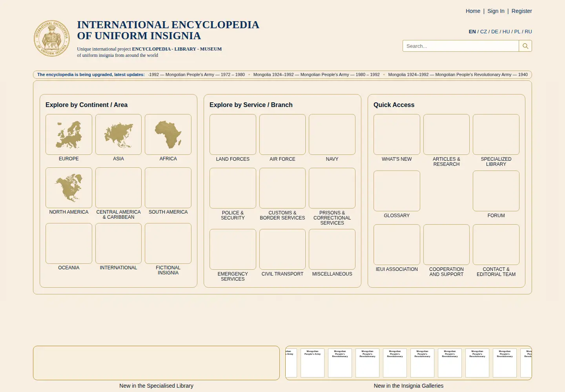Open the International tile
The width and height of the screenshot is (565, 392).
tap(118, 243)
